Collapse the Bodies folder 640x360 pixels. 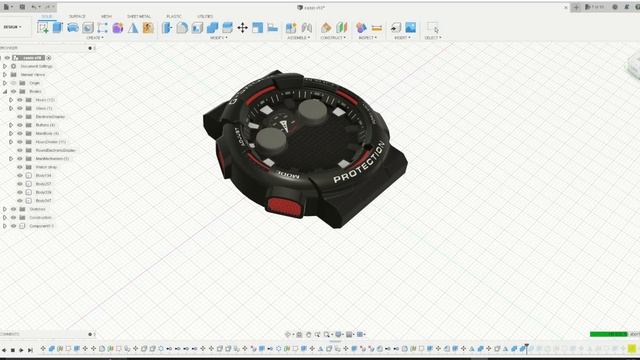5,91
